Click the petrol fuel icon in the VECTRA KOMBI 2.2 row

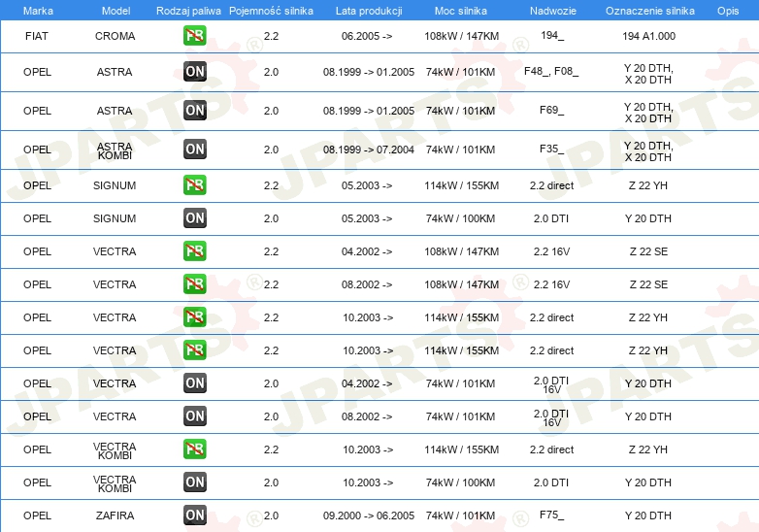pyautogui.click(x=194, y=449)
